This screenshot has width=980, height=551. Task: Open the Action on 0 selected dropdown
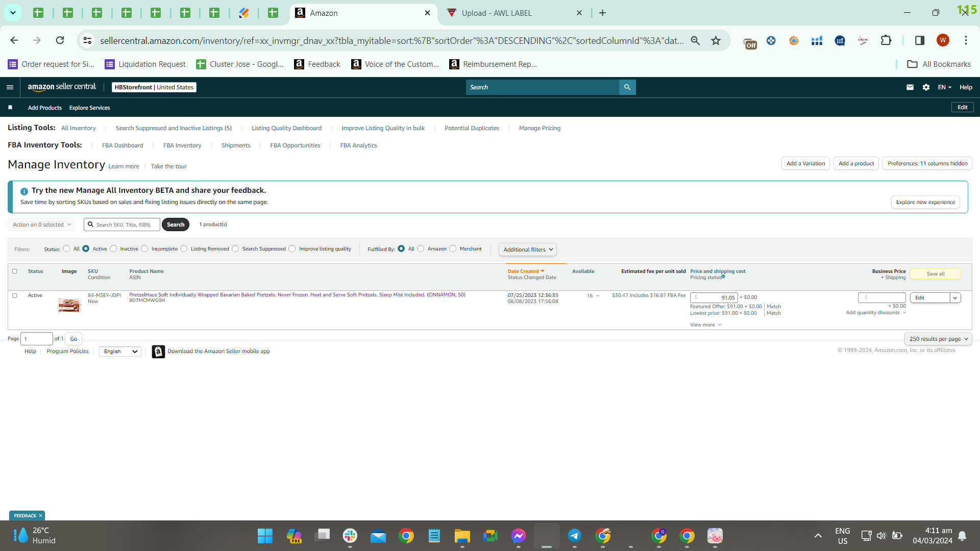41,224
